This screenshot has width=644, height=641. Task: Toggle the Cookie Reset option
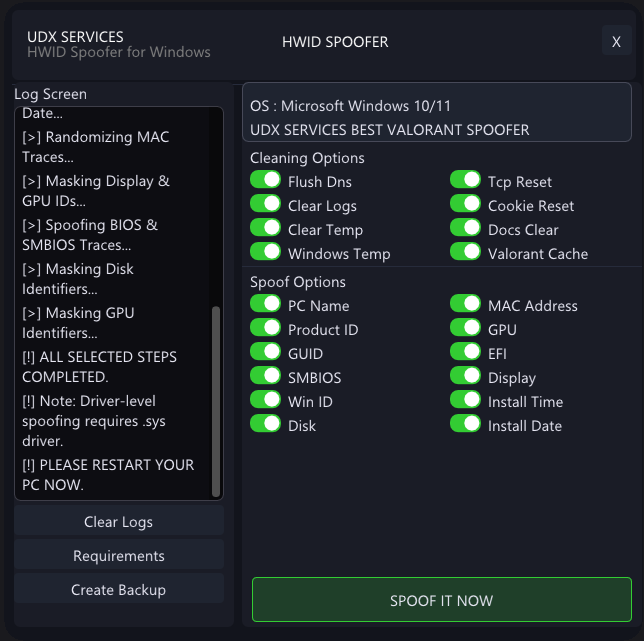(x=465, y=205)
